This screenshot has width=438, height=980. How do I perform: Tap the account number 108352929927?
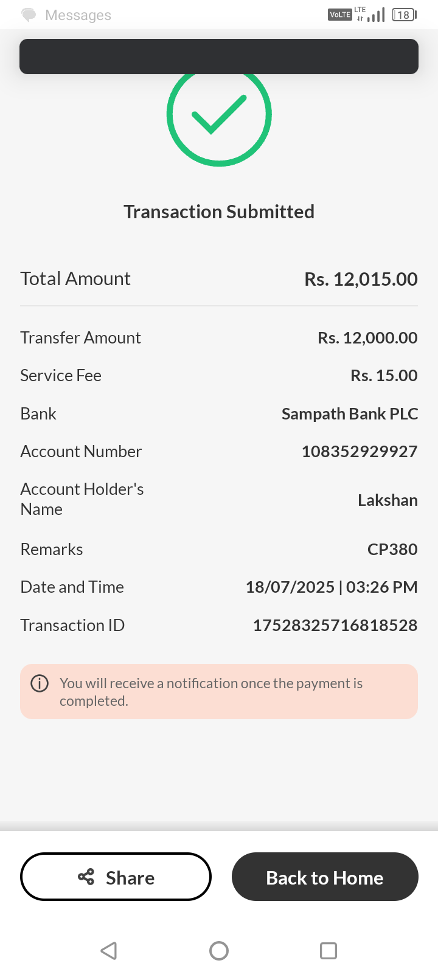[x=360, y=451]
